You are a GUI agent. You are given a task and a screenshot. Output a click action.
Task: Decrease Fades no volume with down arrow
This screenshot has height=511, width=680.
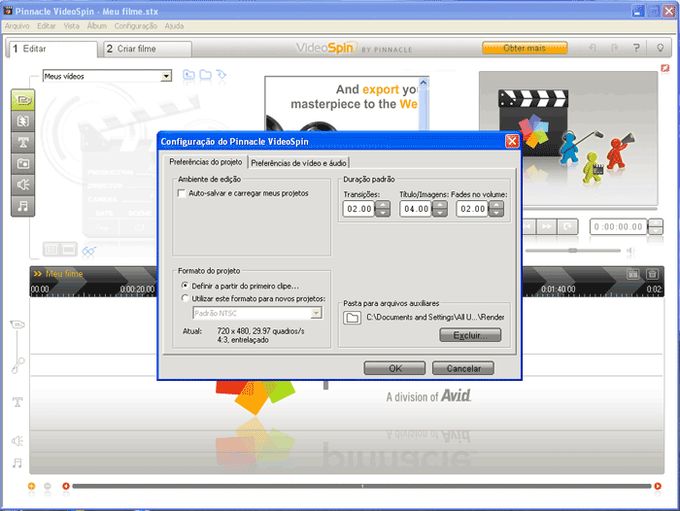(496, 213)
